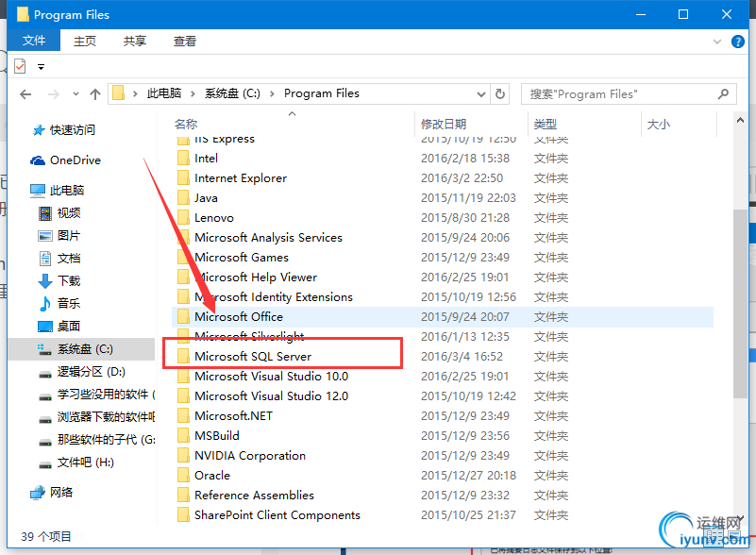The height and width of the screenshot is (555, 756).
Task: Select 快速访问 in the navigation pane
Action: [63, 129]
